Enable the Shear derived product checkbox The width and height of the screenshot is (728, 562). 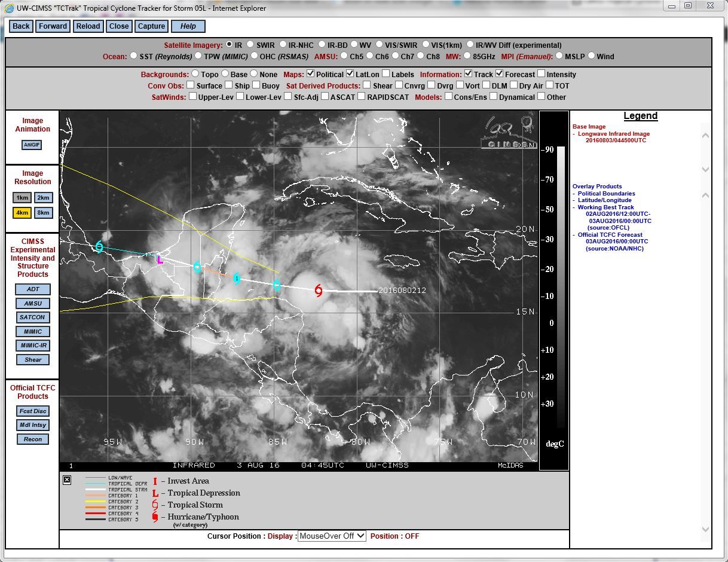367,85
